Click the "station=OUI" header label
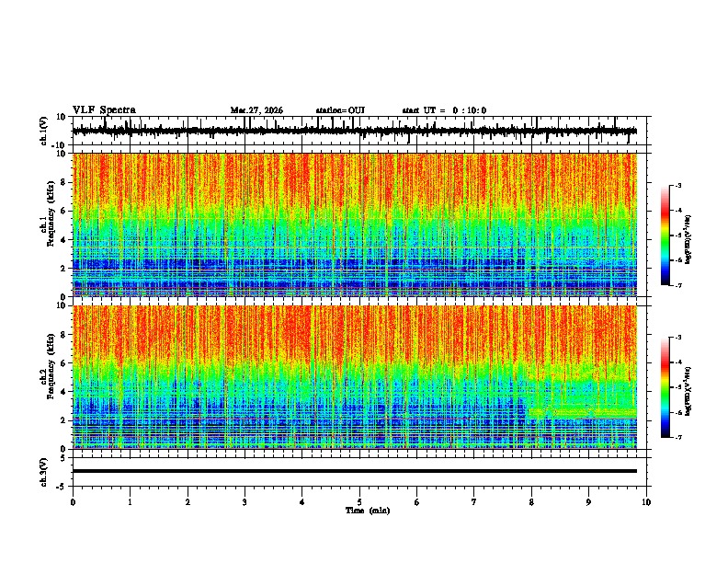Viewport: 728px width, 563px height. pyautogui.click(x=340, y=110)
